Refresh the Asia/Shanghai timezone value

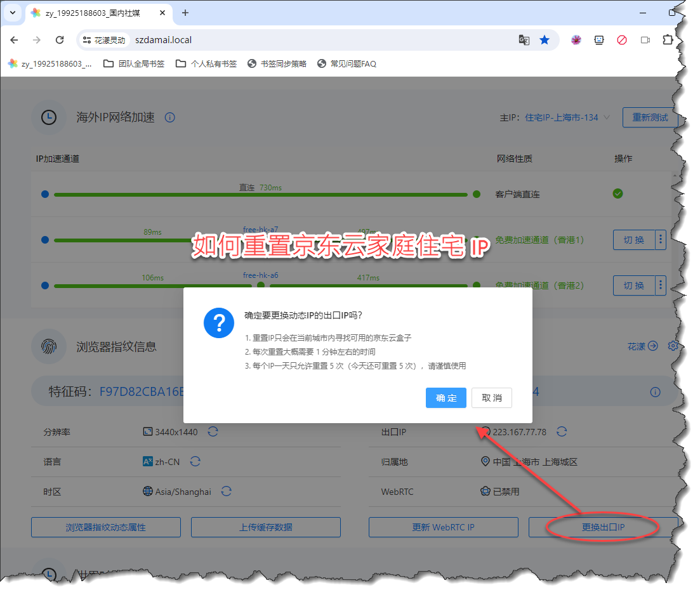pos(227,492)
